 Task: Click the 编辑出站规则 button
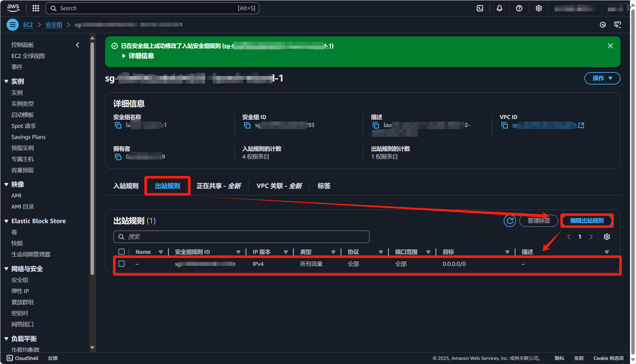(587, 221)
